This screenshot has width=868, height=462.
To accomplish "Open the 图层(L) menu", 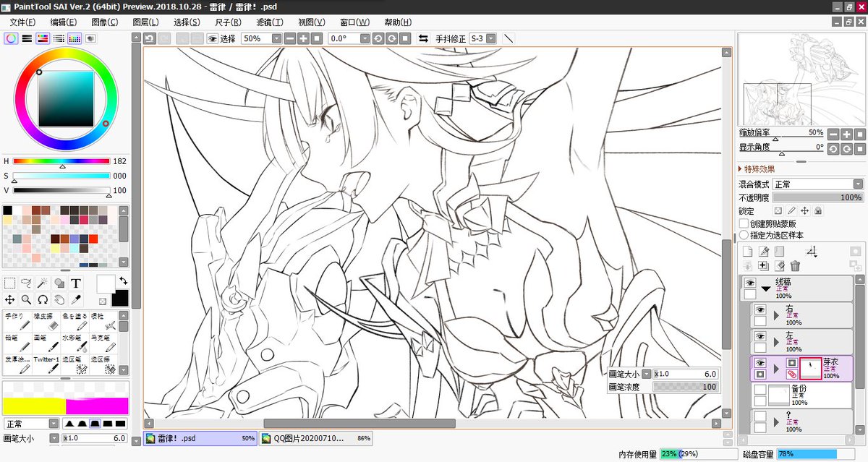I will click(x=145, y=22).
